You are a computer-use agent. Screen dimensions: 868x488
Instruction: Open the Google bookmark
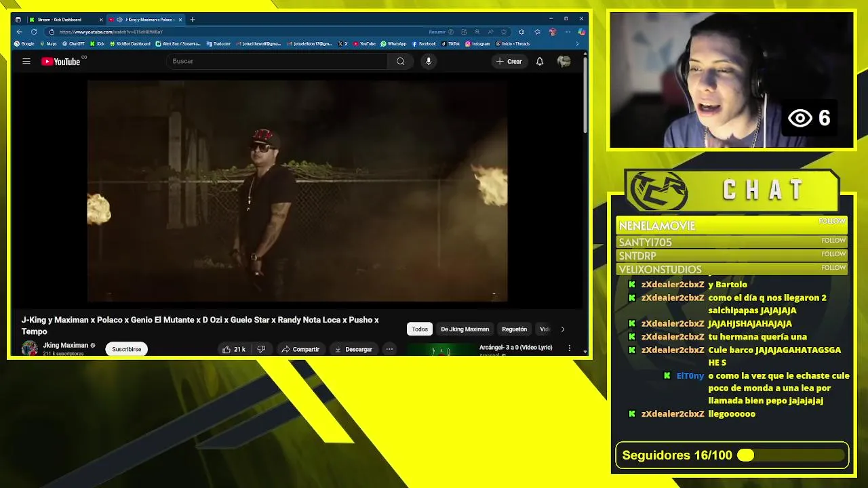pos(24,43)
